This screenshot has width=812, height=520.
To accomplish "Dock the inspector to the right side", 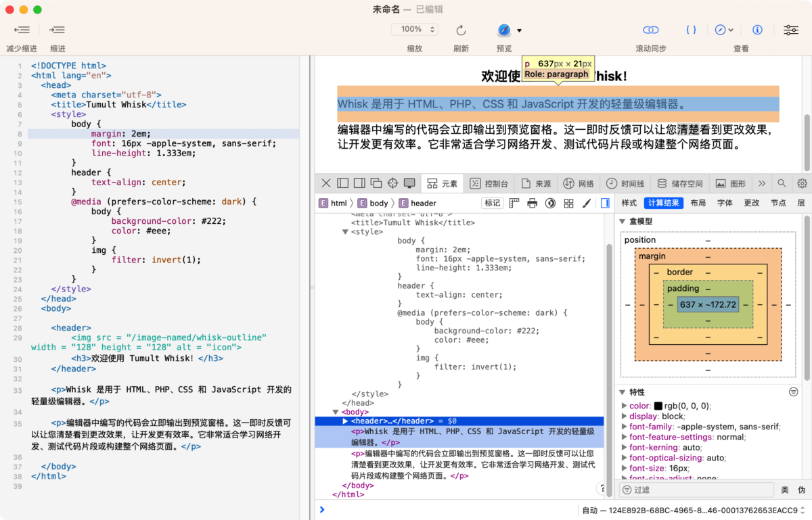I will pos(359,183).
